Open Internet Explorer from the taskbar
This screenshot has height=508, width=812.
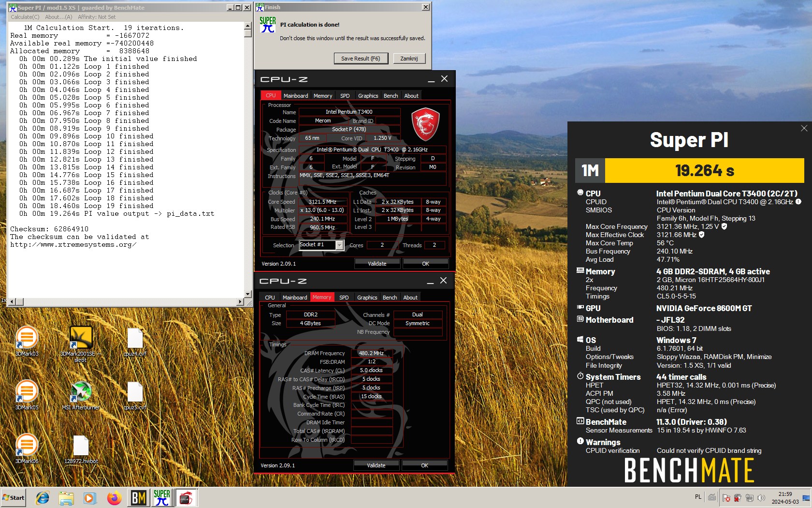tap(43, 498)
